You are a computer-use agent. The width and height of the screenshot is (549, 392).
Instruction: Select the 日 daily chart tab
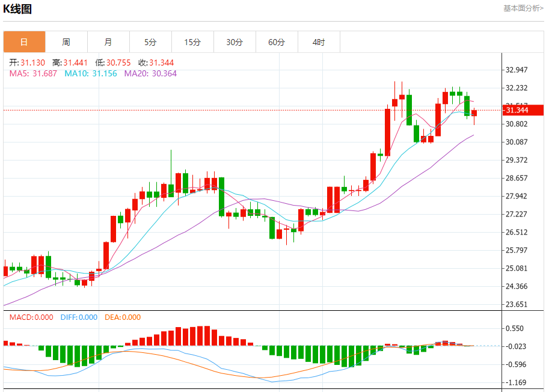coord(24,42)
